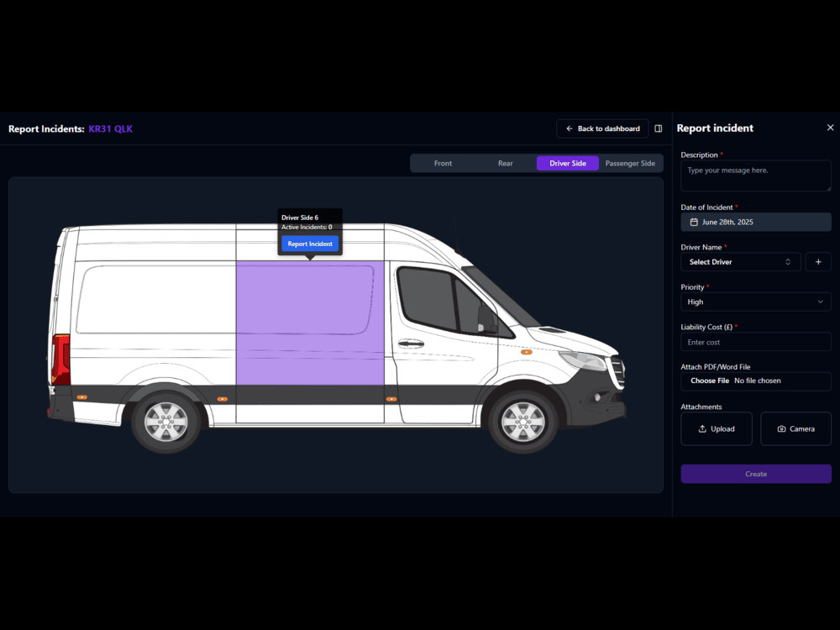
Task: Click the van's rear cargo panel
Action: 154,322
